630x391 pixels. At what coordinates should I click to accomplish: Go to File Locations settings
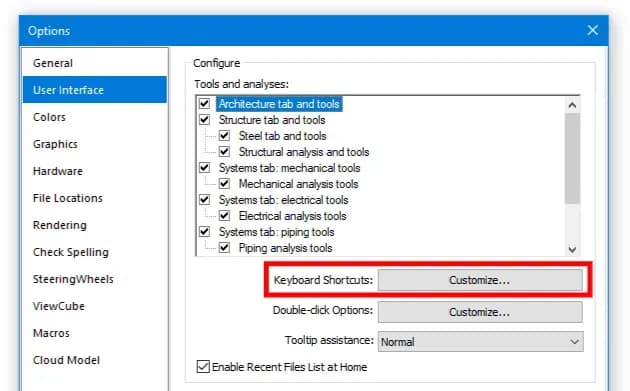pyautogui.click(x=95, y=198)
